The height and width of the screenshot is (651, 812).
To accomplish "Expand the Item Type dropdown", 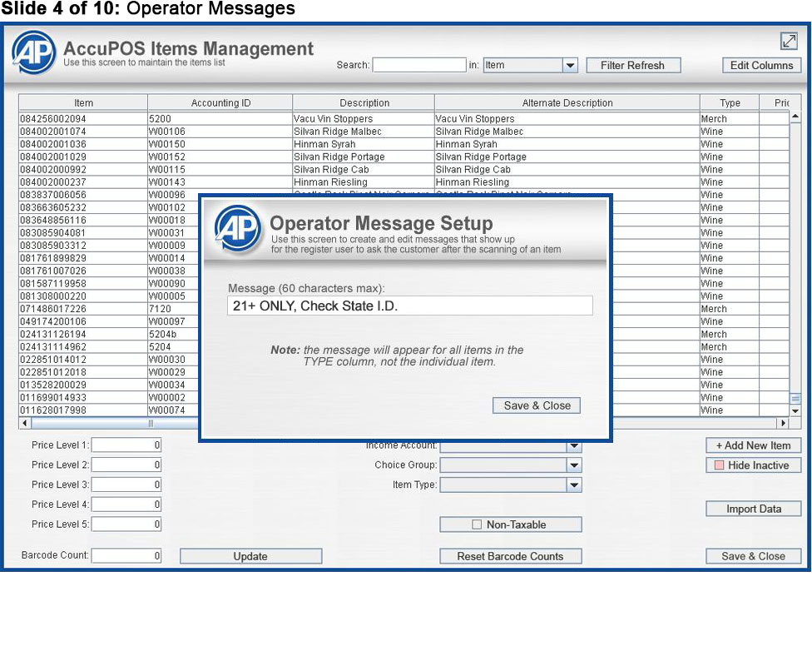I will pyautogui.click(x=574, y=485).
